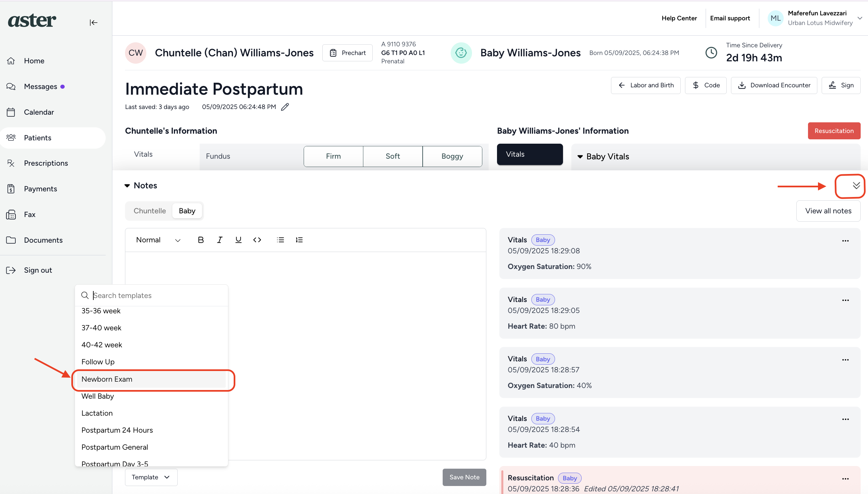Click View all notes
Screen dimensions: 868x494
(828, 211)
